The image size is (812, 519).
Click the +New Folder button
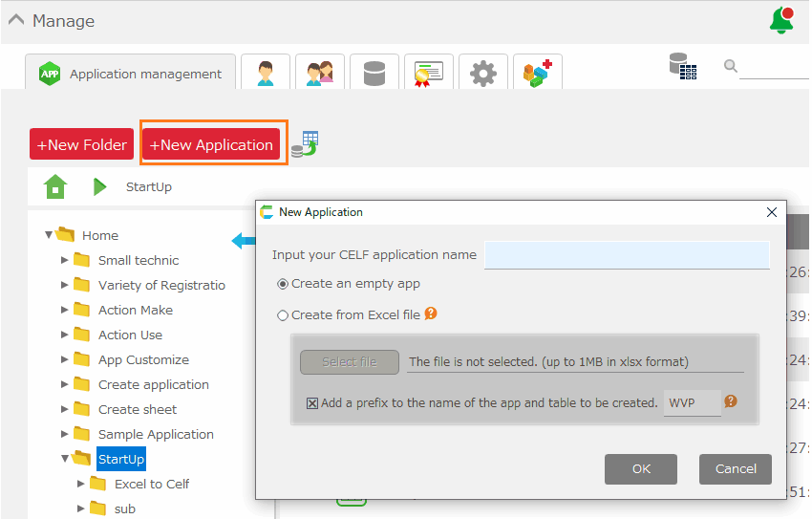(81, 145)
